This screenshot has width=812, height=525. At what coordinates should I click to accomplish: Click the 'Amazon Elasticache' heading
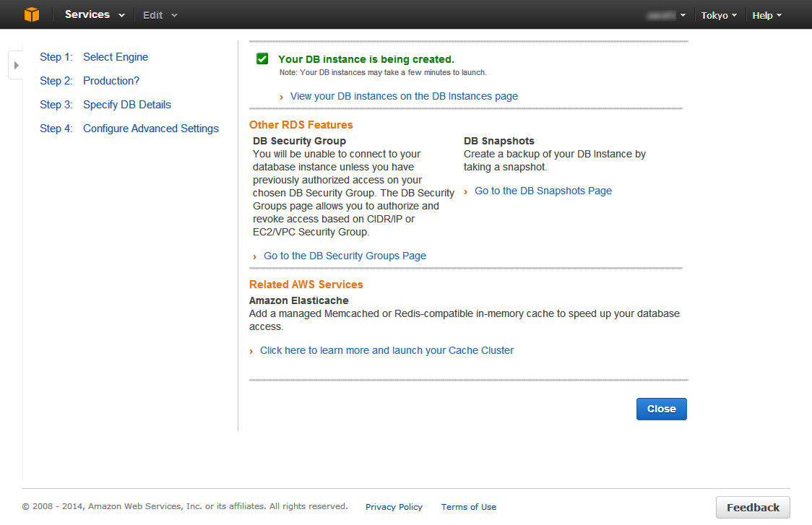click(x=299, y=300)
